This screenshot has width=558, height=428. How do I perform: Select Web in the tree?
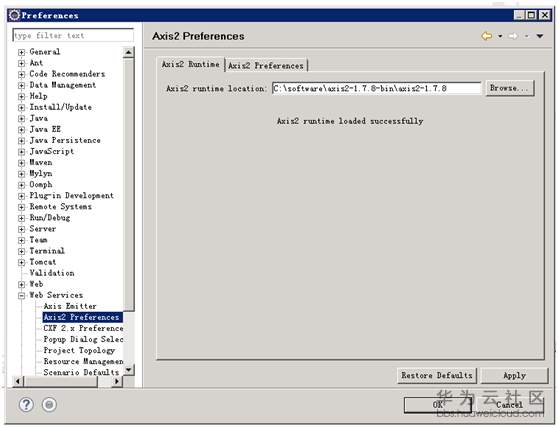coord(36,284)
